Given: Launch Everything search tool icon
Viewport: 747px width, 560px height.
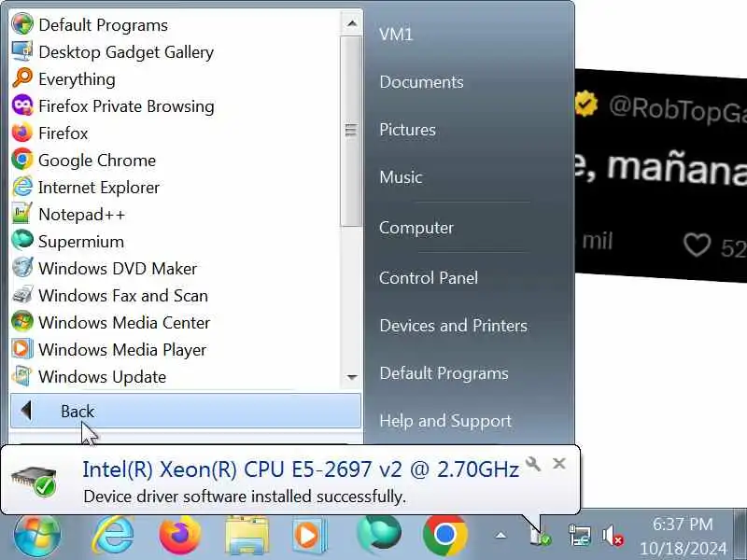Looking at the screenshot, I should [x=21, y=78].
